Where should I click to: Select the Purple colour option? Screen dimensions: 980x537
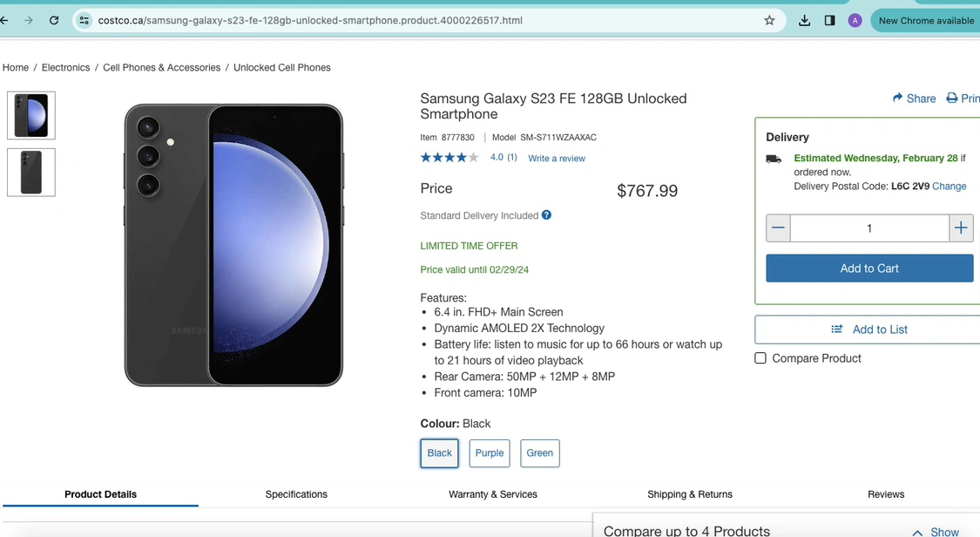click(490, 453)
